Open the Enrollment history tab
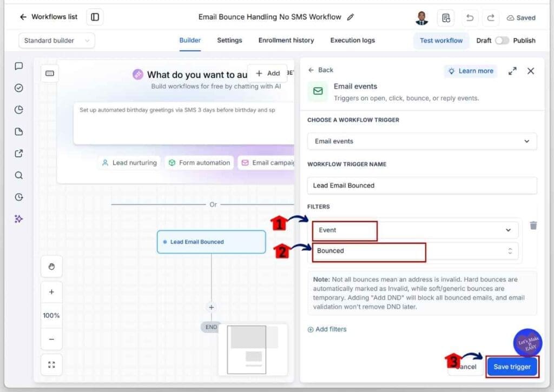 pyautogui.click(x=286, y=40)
